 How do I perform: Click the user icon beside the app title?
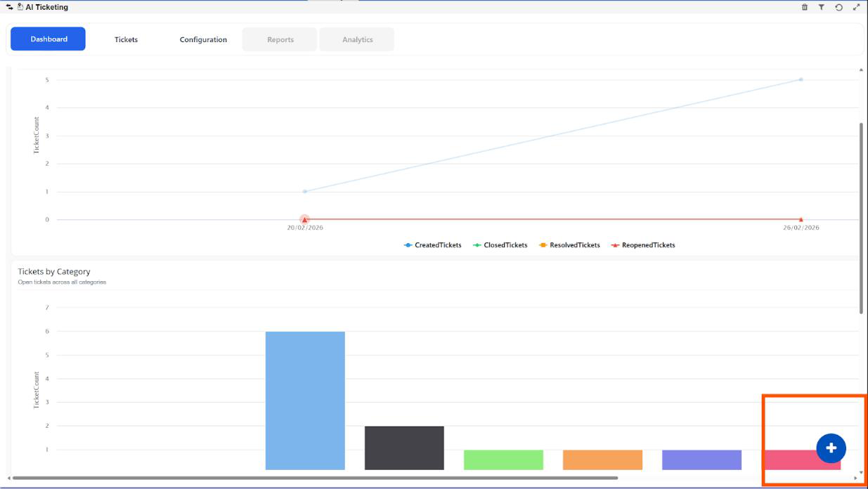(20, 7)
